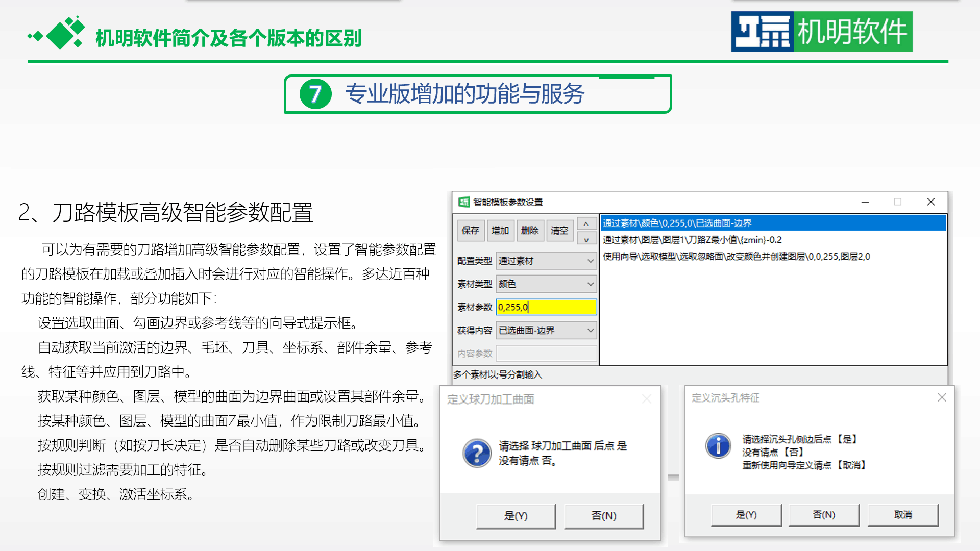Move selected item up with ^ arrow

click(586, 224)
